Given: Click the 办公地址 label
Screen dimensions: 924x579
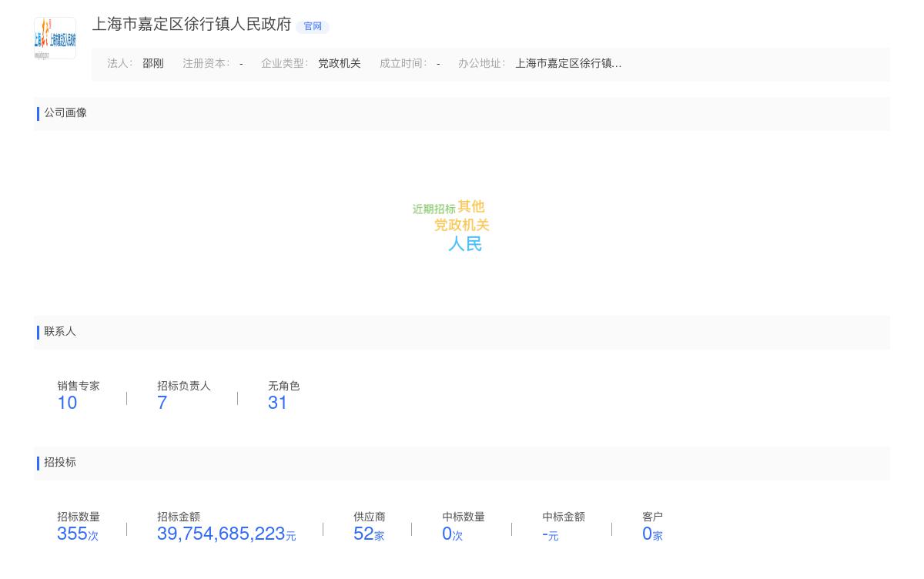Looking at the screenshot, I should tap(482, 64).
